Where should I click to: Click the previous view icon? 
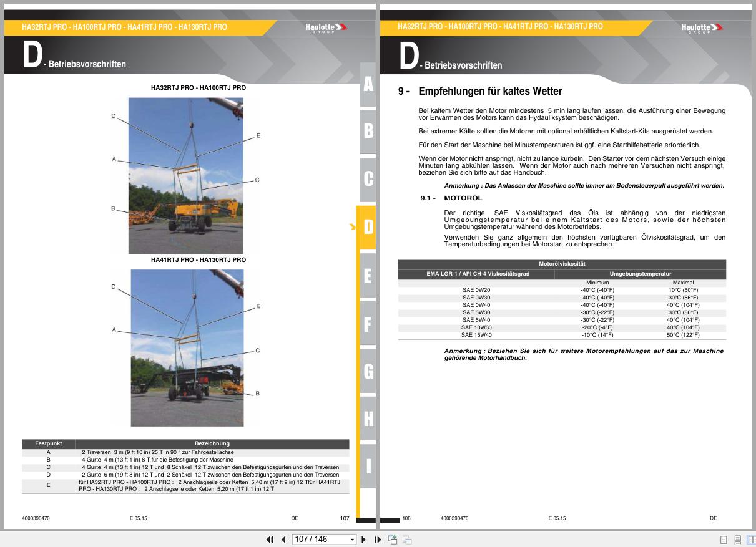[x=393, y=540]
